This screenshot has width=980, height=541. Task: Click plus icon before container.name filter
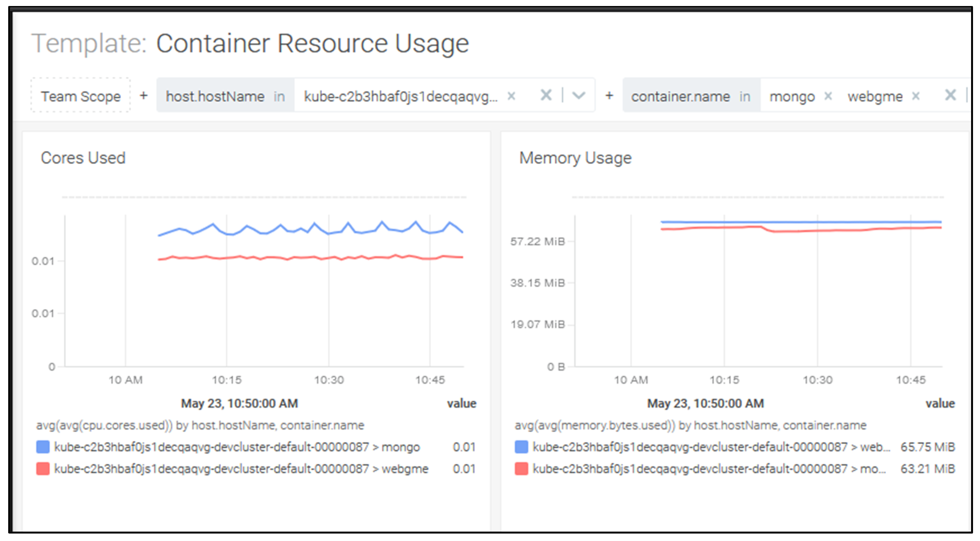tap(609, 95)
